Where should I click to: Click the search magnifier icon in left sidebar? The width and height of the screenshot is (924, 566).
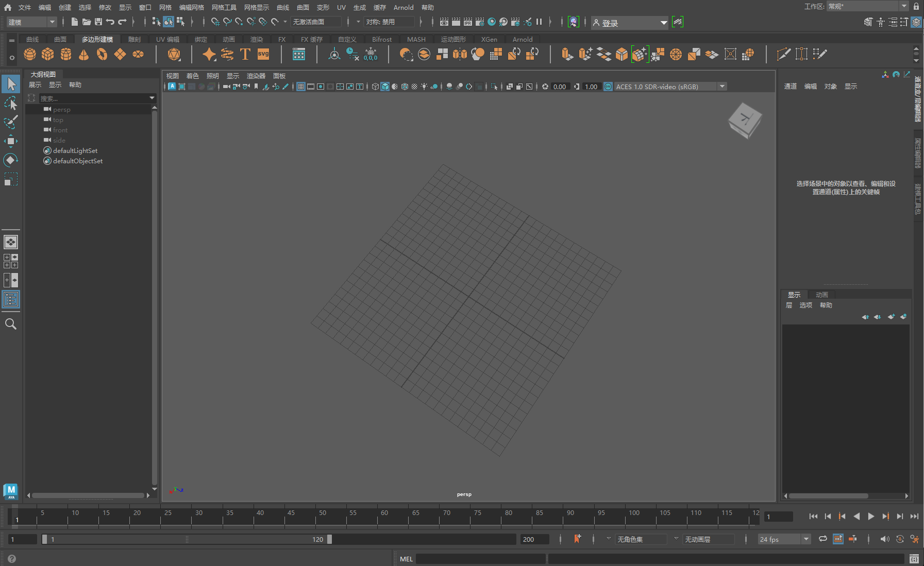[x=11, y=324]
